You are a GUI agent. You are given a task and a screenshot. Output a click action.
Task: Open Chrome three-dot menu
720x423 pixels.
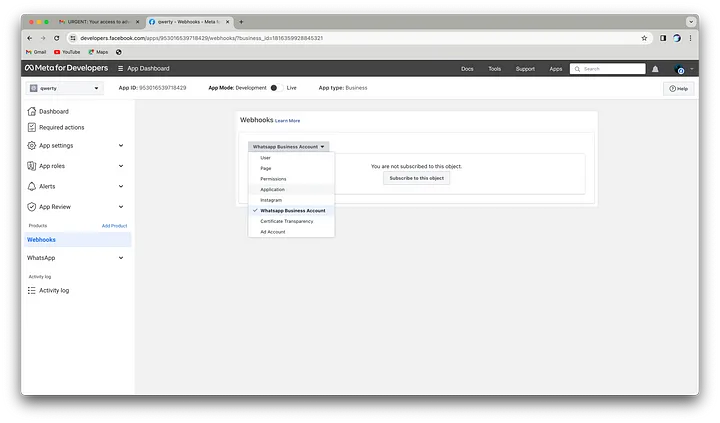click(x=690, y=38)
